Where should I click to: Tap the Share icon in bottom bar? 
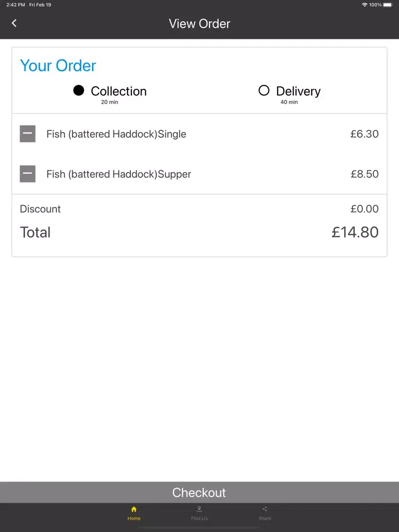click(264, 509)
